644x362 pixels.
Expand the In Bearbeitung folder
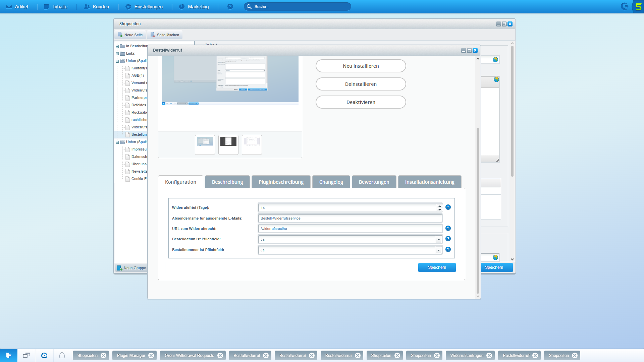coord(117,46)
